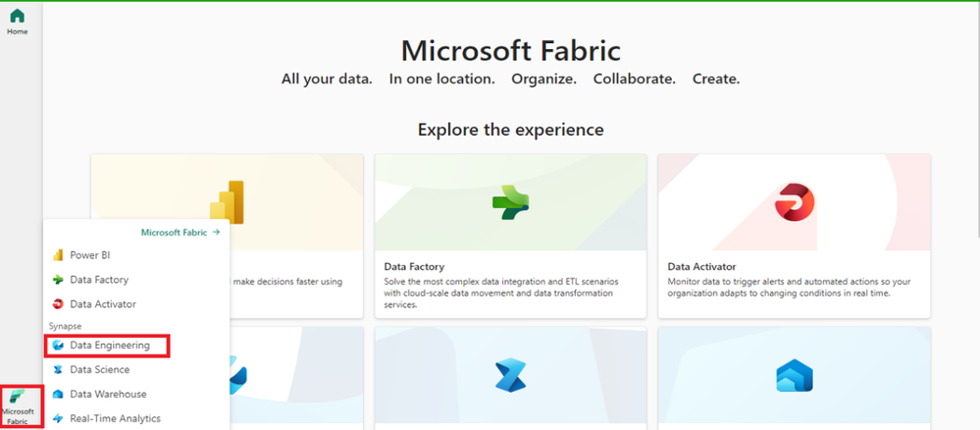Image resolution: width=980 pixels, height=430 pixels.
Task: Select the Data Activator icon in flyout menu
Action: [58, 304]
